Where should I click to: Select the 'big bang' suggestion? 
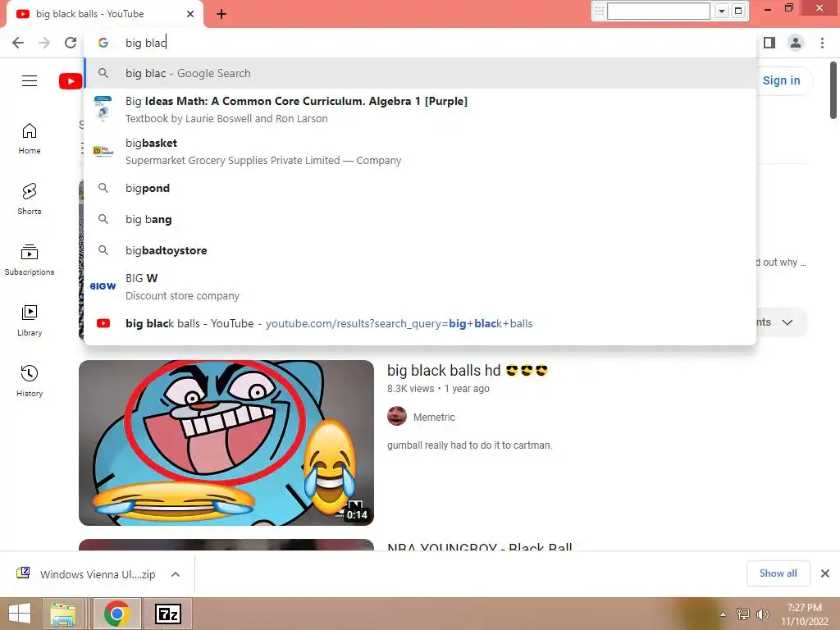click(420, 219)
